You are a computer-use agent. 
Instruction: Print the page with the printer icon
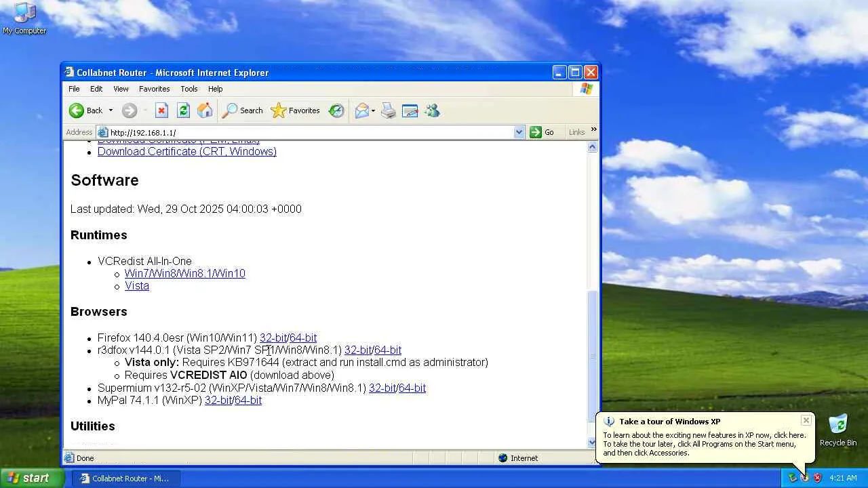pyautogui.click(x=389, y=110)
